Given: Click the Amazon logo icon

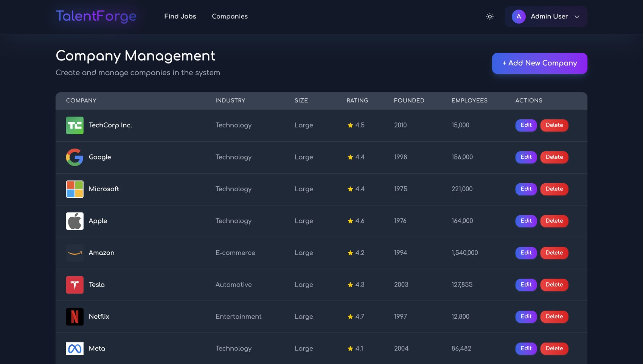Looking at the screenshot, I should 75,253.
